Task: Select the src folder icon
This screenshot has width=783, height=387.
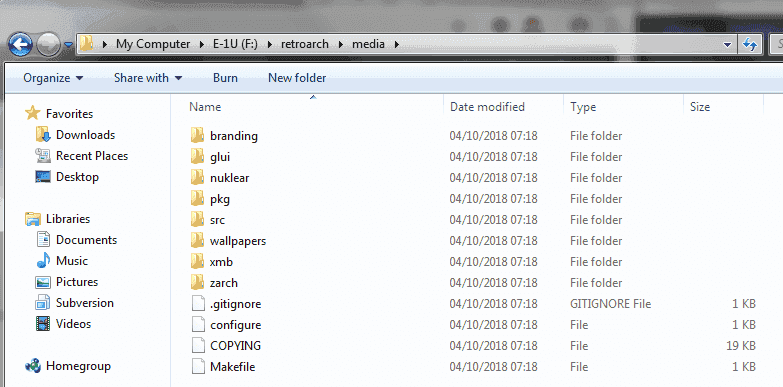Action: pyautogui.click(x=198, y=220)
